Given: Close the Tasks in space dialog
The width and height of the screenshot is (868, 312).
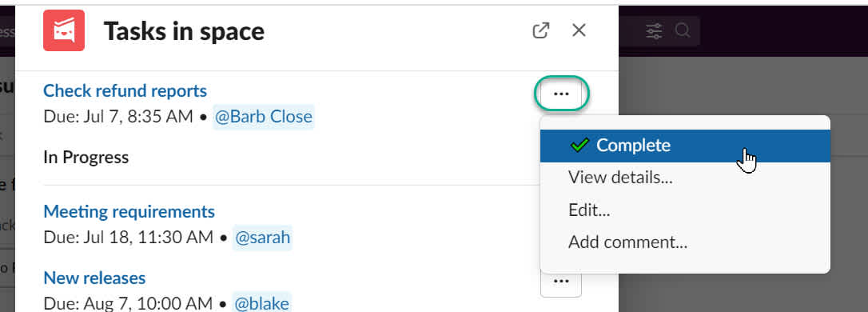Looking at the screenshot, I should tap(579, 30).
